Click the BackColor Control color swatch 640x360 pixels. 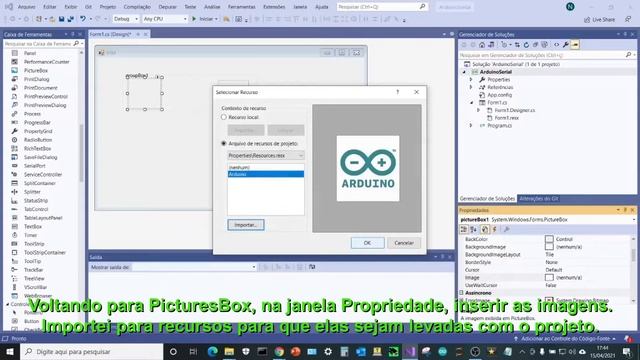pos(549,239)
